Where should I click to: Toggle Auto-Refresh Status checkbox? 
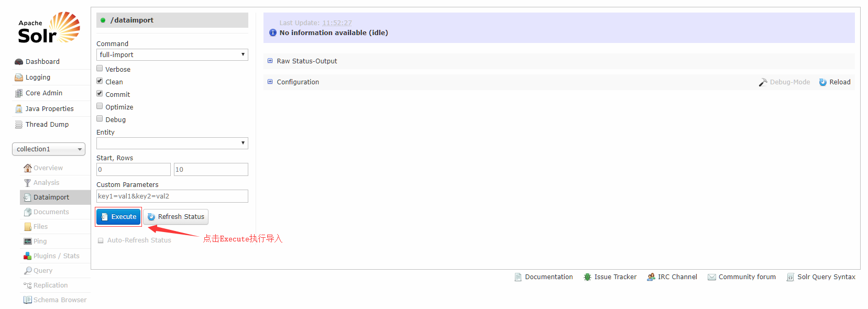pos(101,240)
